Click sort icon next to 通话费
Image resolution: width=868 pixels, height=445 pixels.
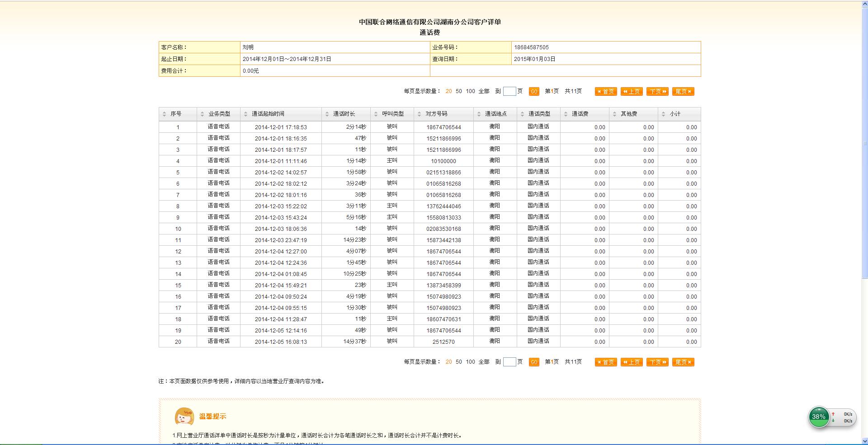coord(566,114)
